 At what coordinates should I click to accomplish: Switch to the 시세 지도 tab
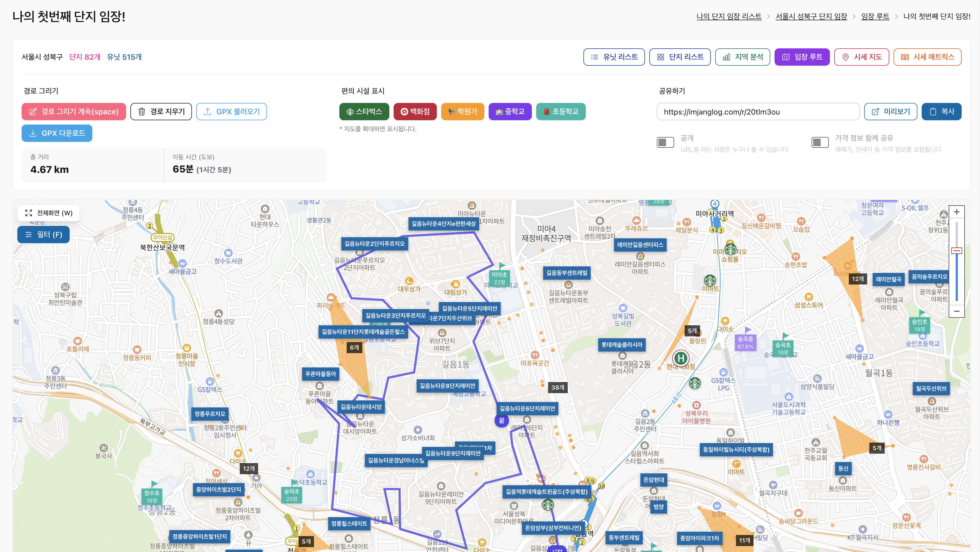[x=861, y=57]
